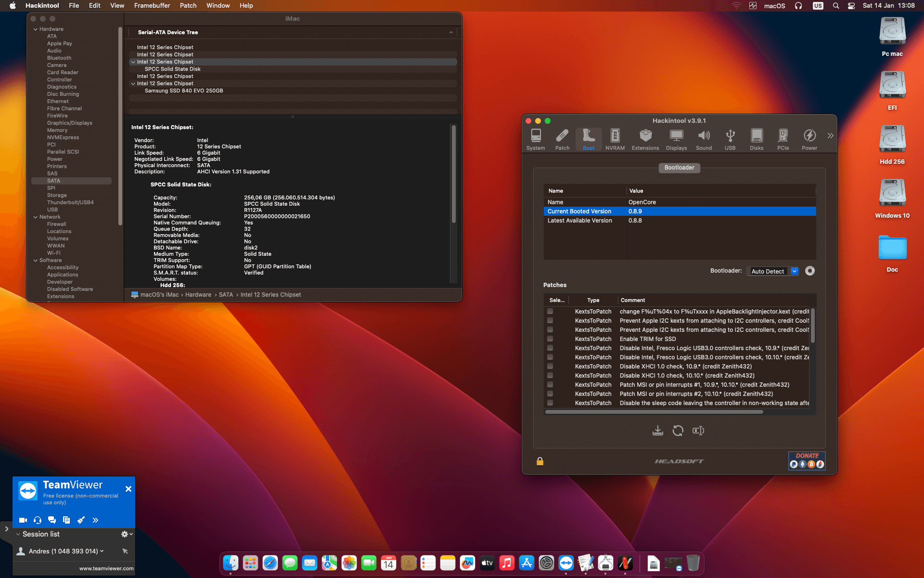
Task: Select the EFI drive desktop icon
Action: (892, 86)
